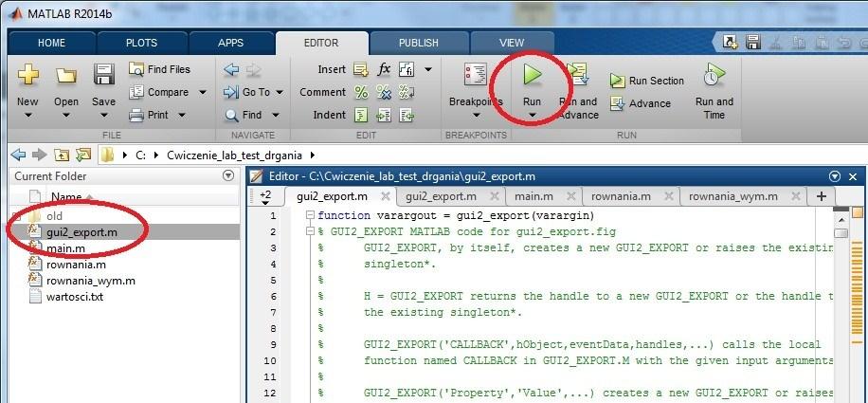This screenshot has width=868, height=403.
Task: Click the Advance button
Action: pyautogui.click(x=641, y=103)
